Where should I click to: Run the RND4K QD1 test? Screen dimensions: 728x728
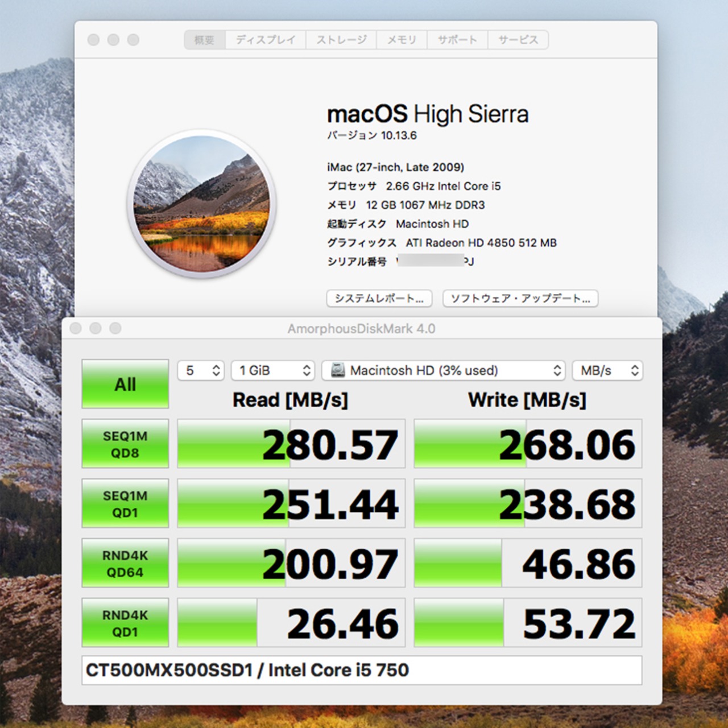(125, 623)
